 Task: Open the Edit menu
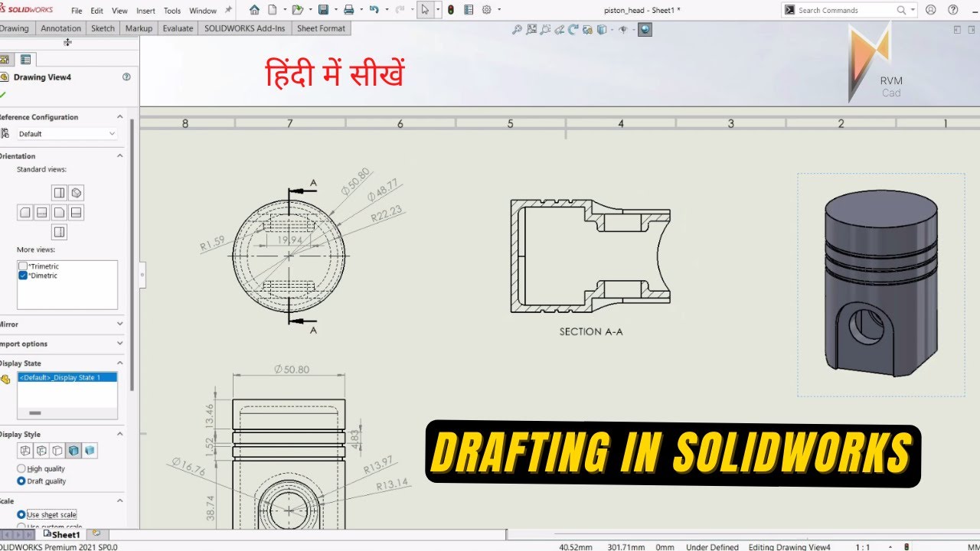(96, 11)
